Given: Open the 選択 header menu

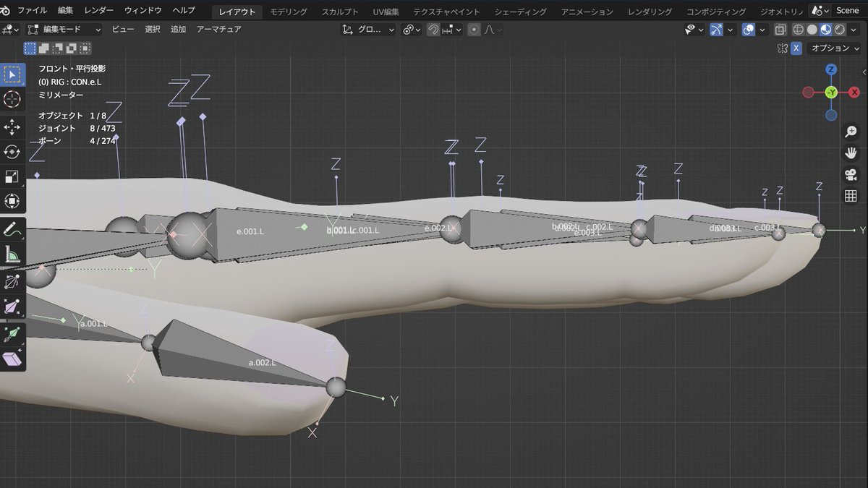Looking at the screenshot, I should tap(153, 30).
